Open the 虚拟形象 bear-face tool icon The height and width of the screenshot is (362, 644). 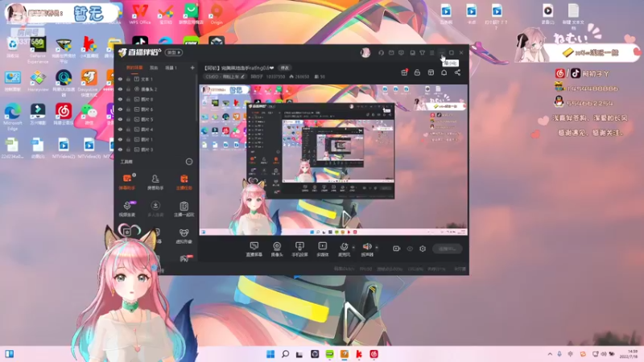(x=184, y=236)
